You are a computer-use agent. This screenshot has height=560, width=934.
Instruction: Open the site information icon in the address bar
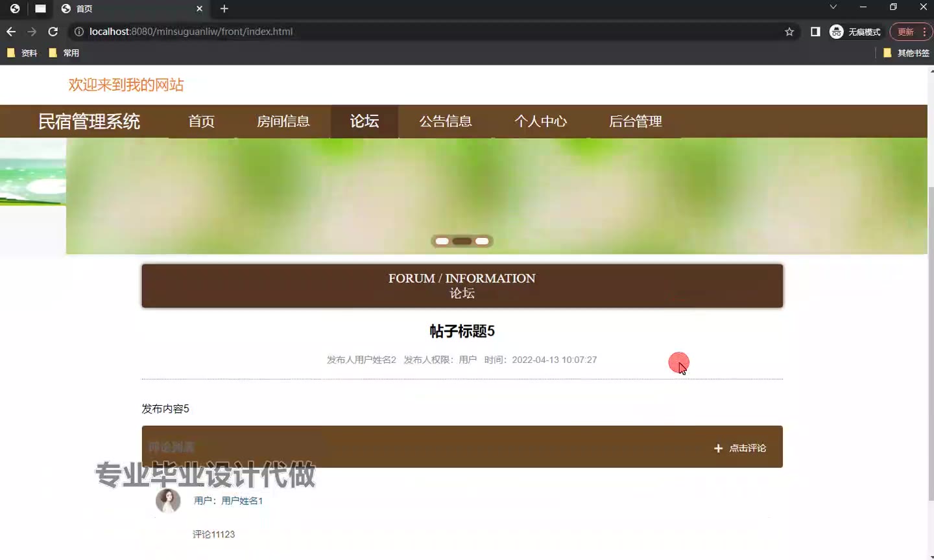click(79, 31)
